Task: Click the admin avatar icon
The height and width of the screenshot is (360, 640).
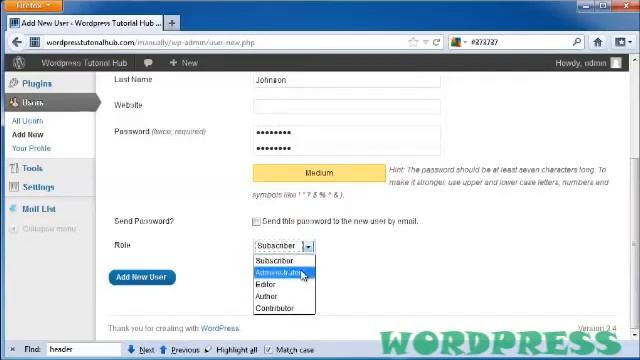Action: [616, 63]
